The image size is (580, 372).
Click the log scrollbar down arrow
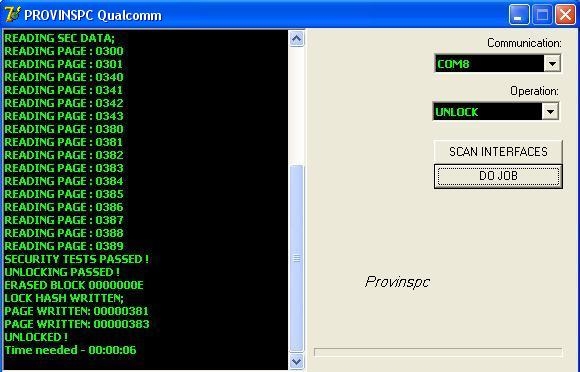coord(296,361)
